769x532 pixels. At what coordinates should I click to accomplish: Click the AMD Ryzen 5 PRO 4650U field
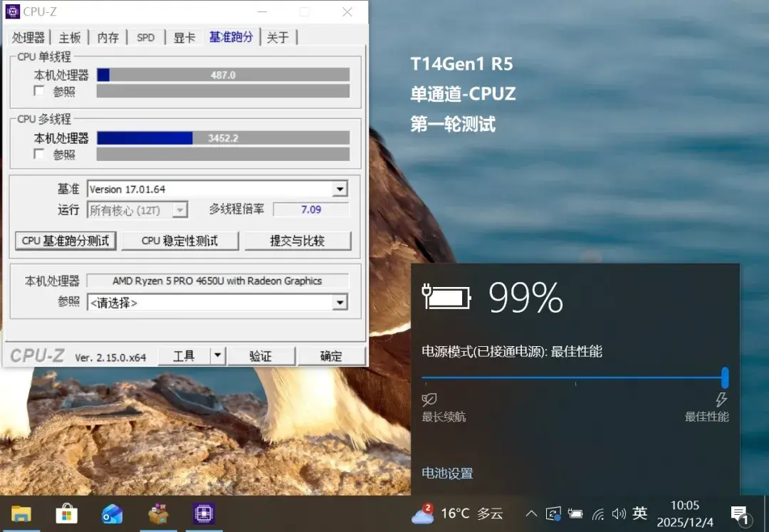click(x=218, y=281)
